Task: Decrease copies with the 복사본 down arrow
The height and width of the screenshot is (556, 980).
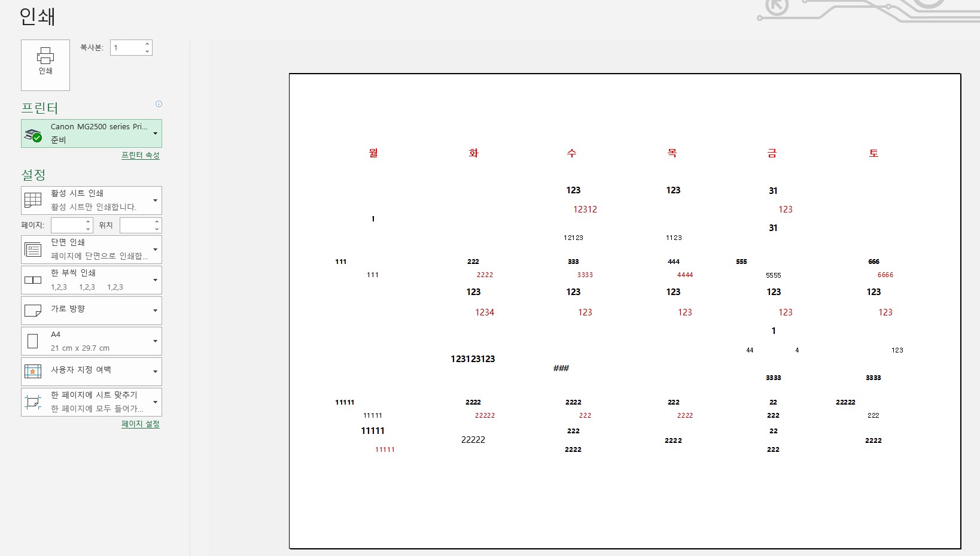Action: 148,51
